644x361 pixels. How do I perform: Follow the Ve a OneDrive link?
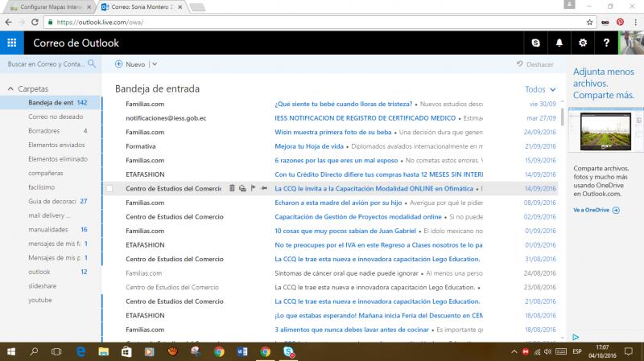pos(596,210)
